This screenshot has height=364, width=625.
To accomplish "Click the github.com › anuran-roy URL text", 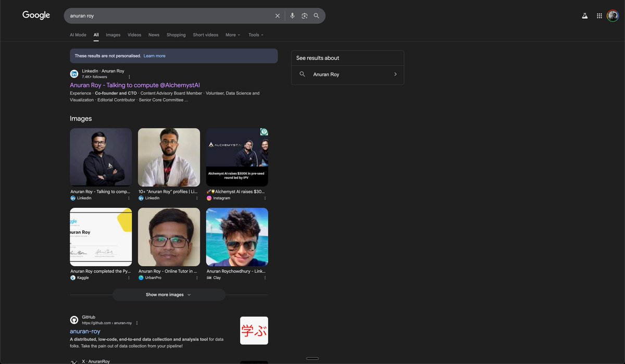I will tap(107, 323).
